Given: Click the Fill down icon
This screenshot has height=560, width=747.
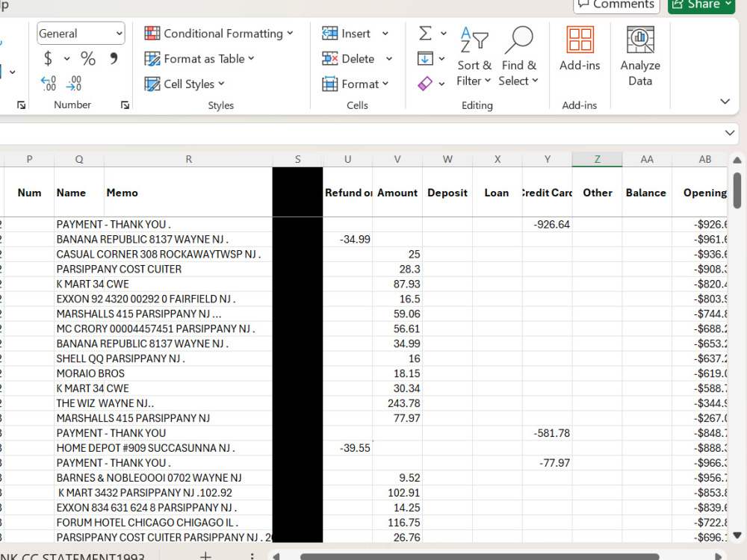Looking at the screenshot, I should coord(426,58).
